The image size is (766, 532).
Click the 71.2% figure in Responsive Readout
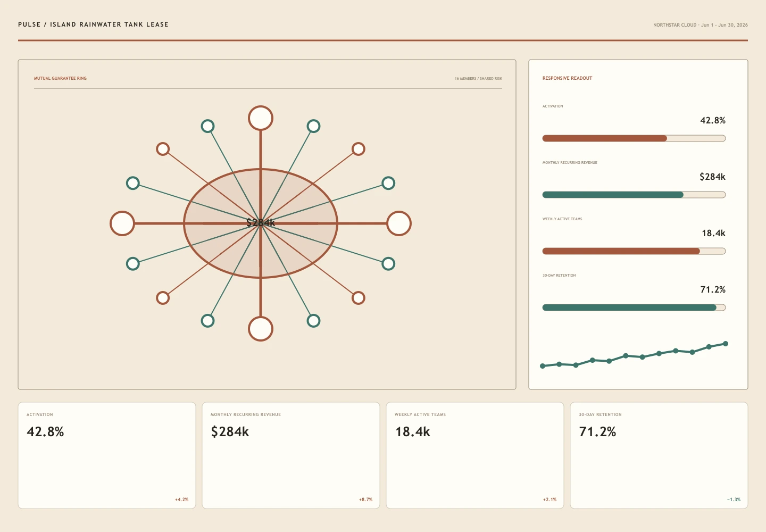coord(713,289)
